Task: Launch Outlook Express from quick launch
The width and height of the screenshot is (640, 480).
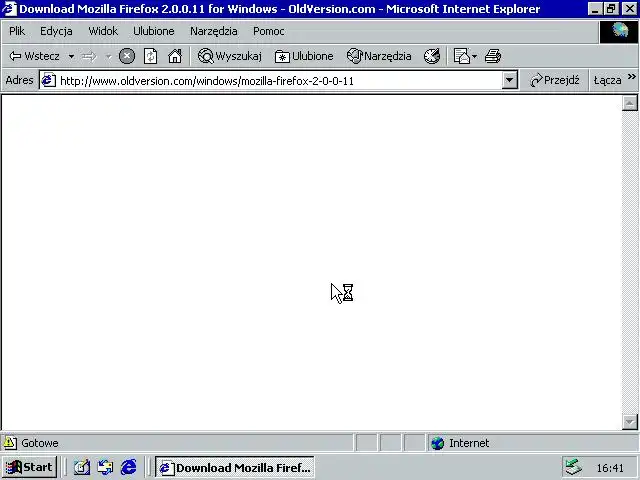Action: pos(105,467)
